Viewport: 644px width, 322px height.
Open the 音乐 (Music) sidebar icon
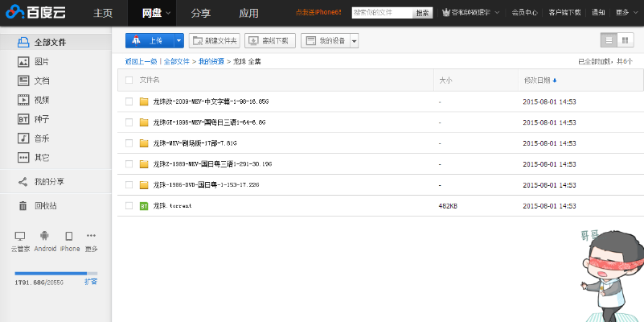point(23,138)
